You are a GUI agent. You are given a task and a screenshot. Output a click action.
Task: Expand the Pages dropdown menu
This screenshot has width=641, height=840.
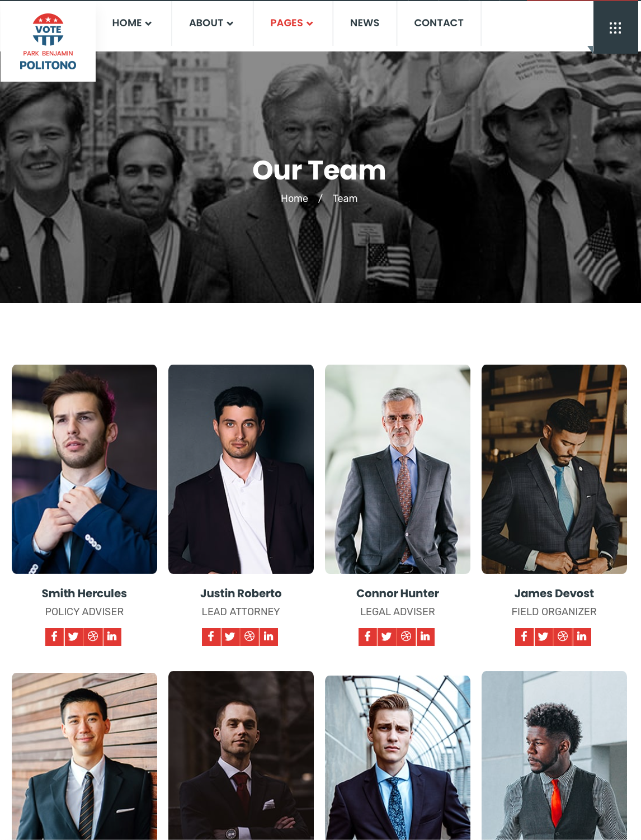pyautogui.click(x=292, y=23)
